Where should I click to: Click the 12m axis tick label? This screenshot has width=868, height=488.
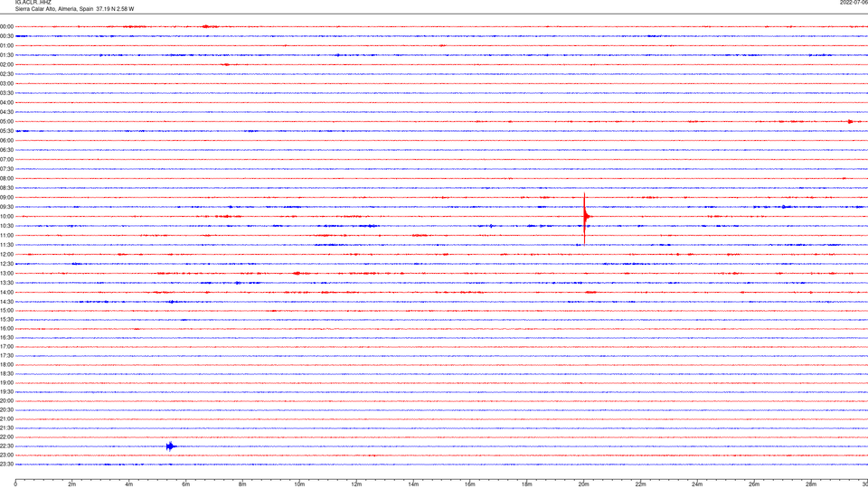point(356,484)
